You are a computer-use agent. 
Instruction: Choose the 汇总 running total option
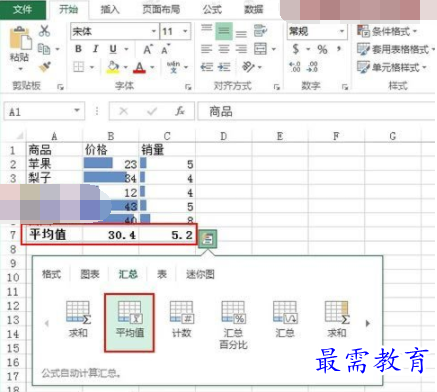(285, 319)
